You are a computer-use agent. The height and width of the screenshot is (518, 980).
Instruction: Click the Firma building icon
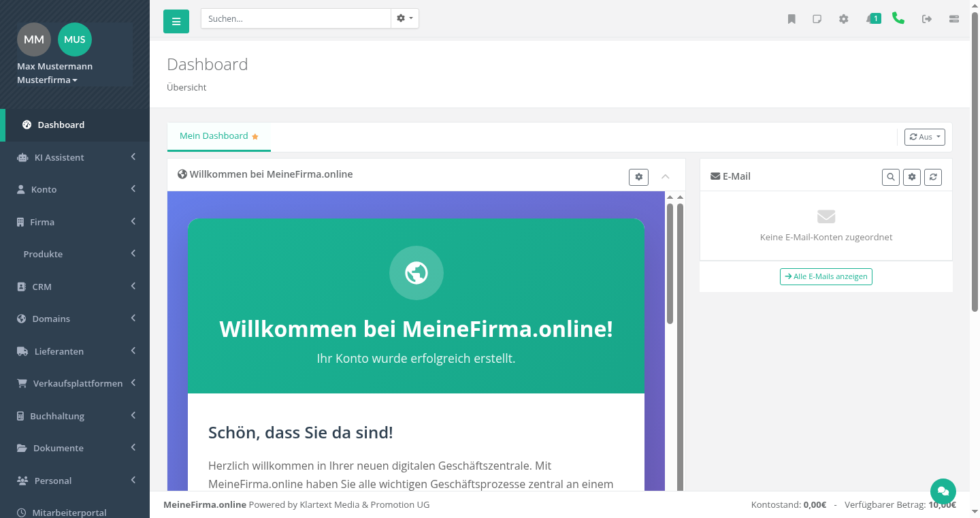tap(21, 222)
